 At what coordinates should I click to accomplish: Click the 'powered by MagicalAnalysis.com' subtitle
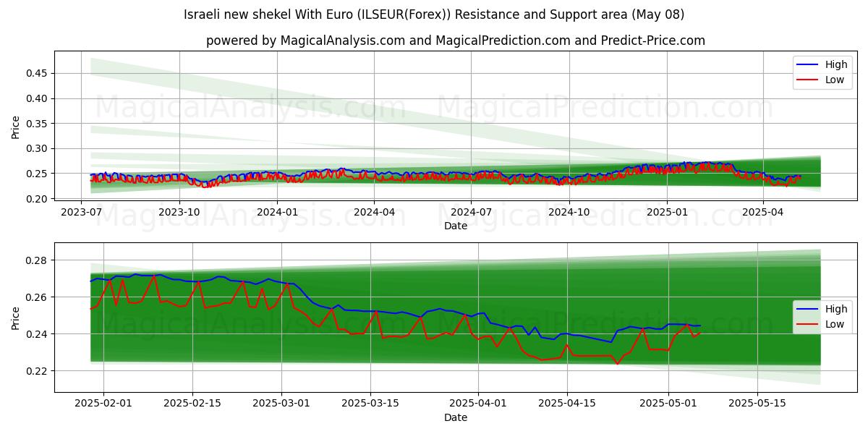(456, 41)
